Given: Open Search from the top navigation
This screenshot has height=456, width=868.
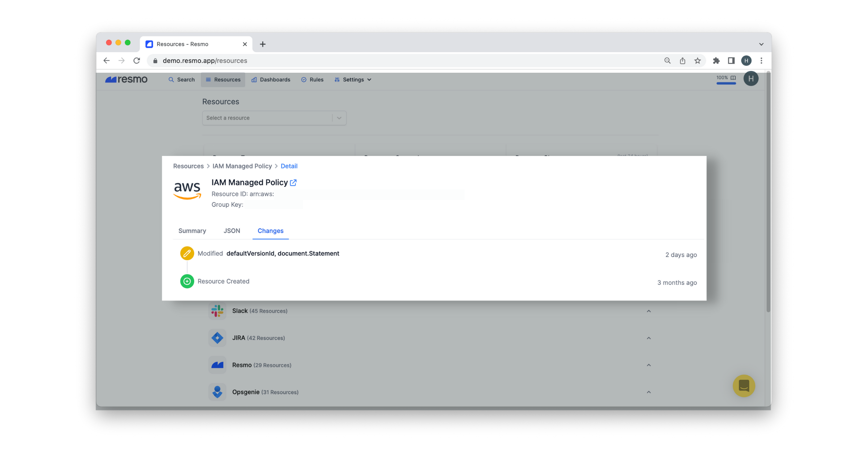Looking at the screenshot, I should coord(182,80).
